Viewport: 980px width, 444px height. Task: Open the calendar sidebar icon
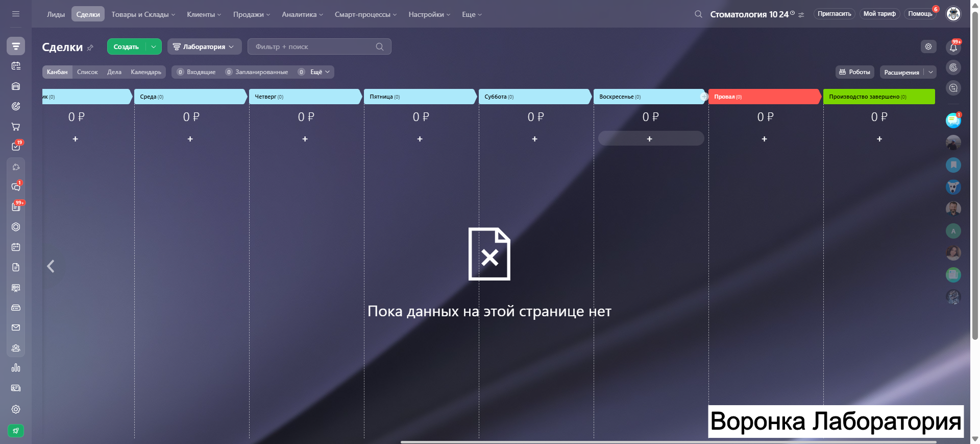(x=16, y=247)
